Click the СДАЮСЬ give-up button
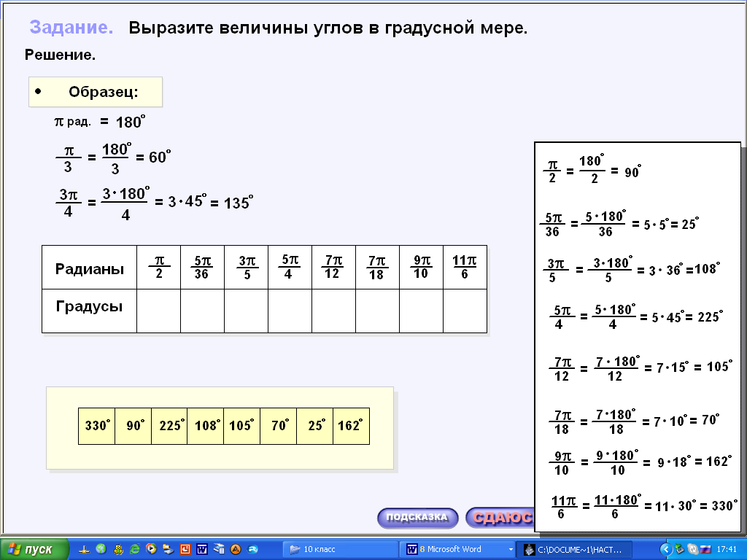747x560 pixels. click(500, 518)
